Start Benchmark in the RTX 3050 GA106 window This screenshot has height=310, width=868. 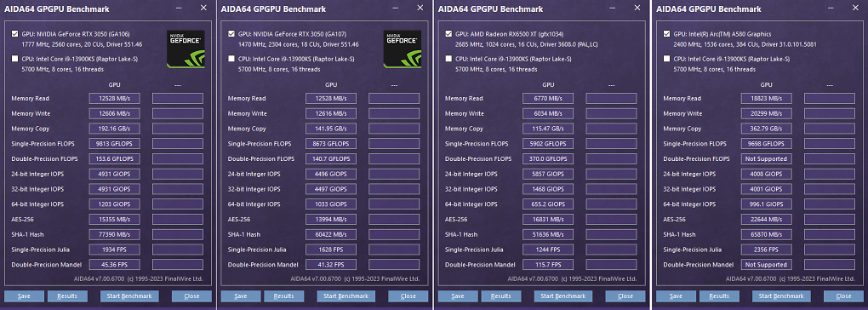pos(129,296)
